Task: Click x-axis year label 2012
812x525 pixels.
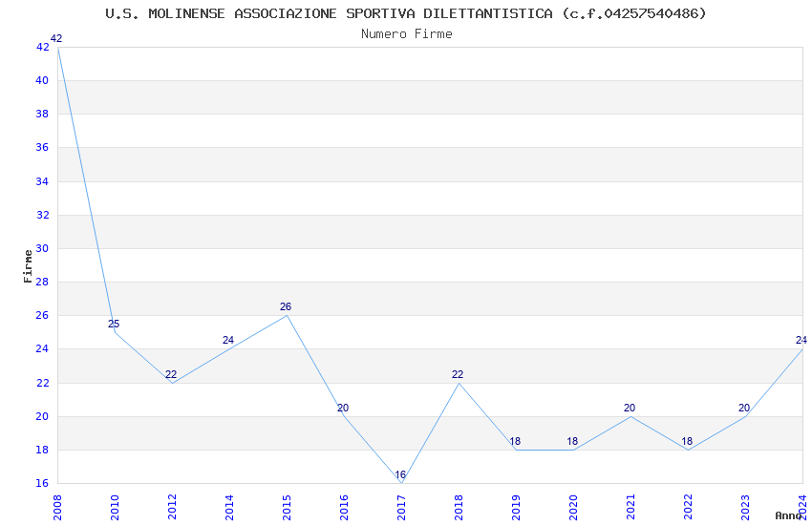Action: point(173,508)
